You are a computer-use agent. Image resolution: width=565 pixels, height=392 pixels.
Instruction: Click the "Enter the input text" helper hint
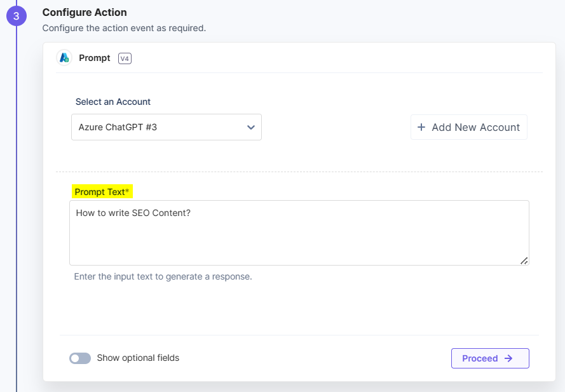tap(163, 276)
